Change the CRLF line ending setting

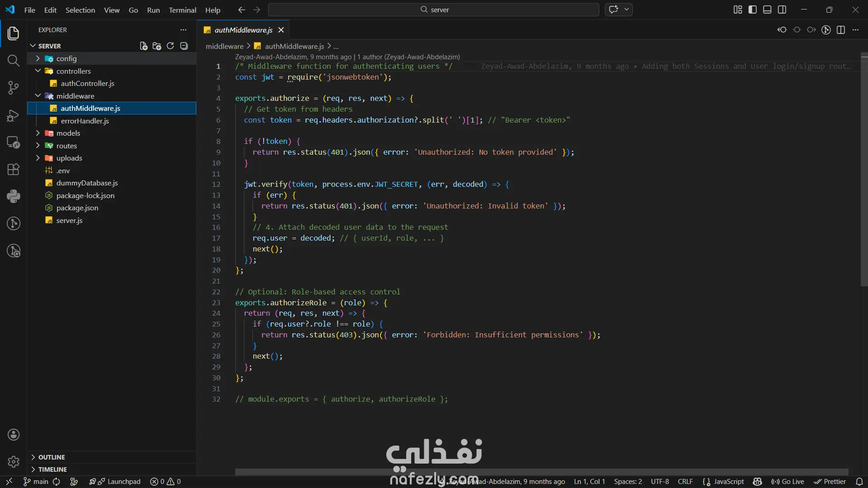(x=685, y=482)
